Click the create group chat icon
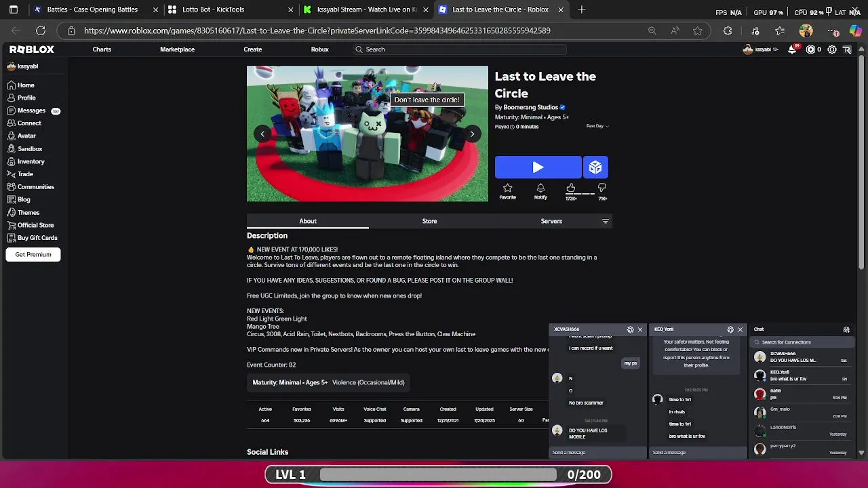The image size is (868, 488). 846,329
